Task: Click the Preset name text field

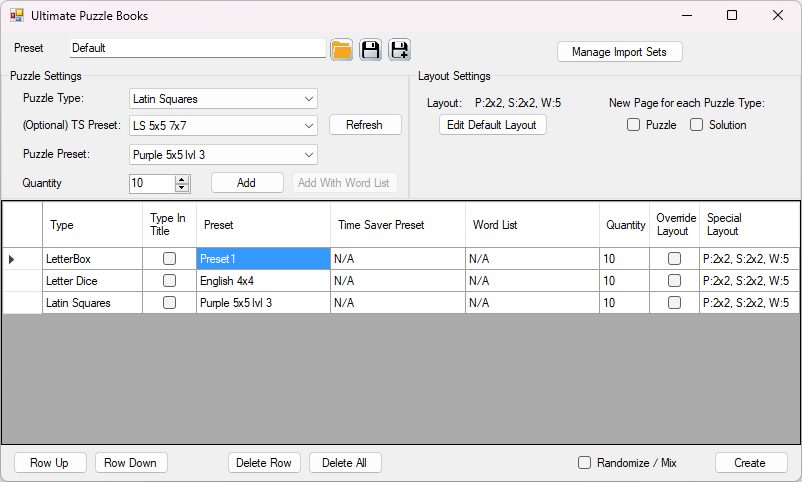Action: coord(197,48)
